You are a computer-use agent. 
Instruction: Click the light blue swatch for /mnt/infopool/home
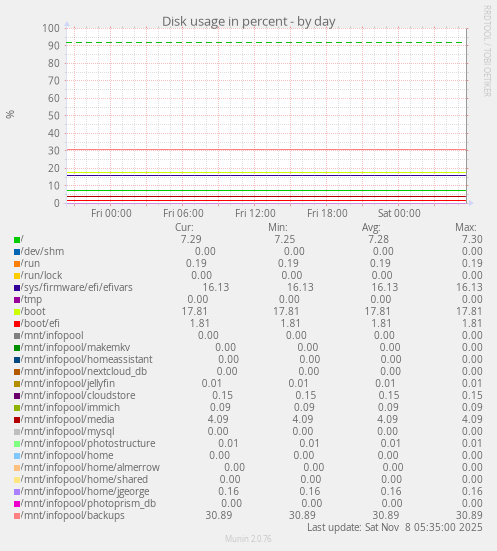[17, 456]
